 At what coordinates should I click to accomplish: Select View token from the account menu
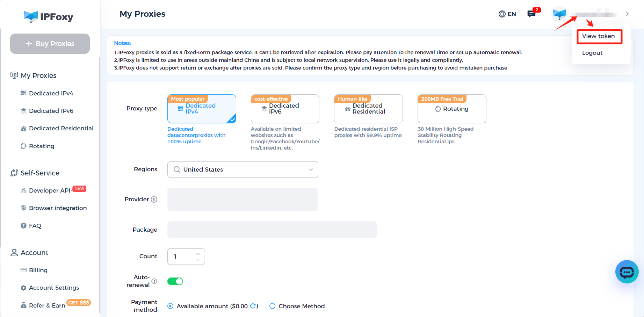[x=599, y=36]
